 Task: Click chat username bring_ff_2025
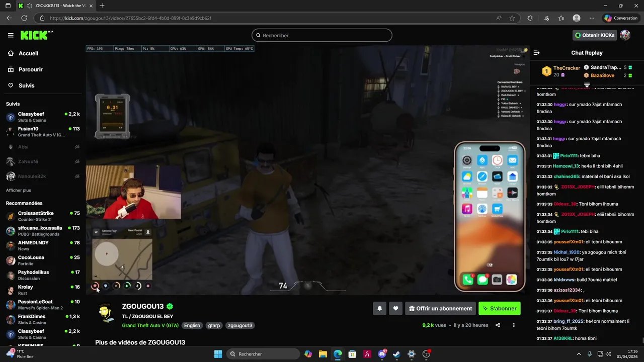coord(569,321)
